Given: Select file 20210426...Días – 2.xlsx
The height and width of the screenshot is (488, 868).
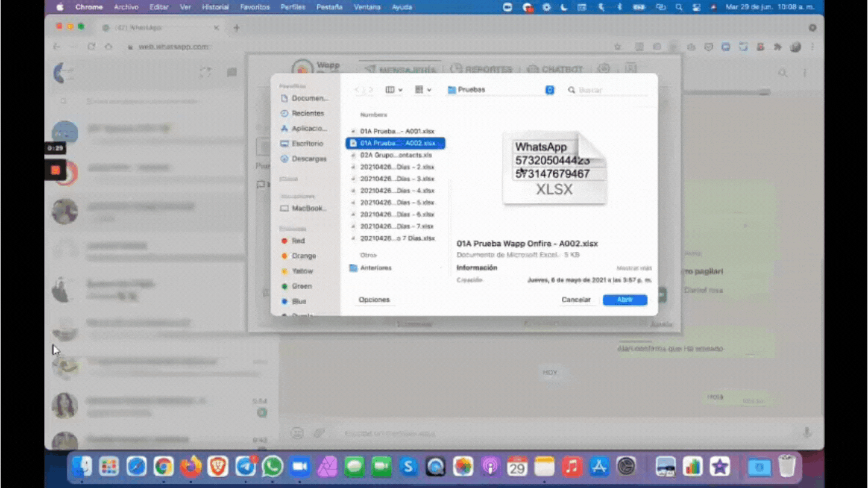Looking at the screenshot, I should (x=395, y=167).
